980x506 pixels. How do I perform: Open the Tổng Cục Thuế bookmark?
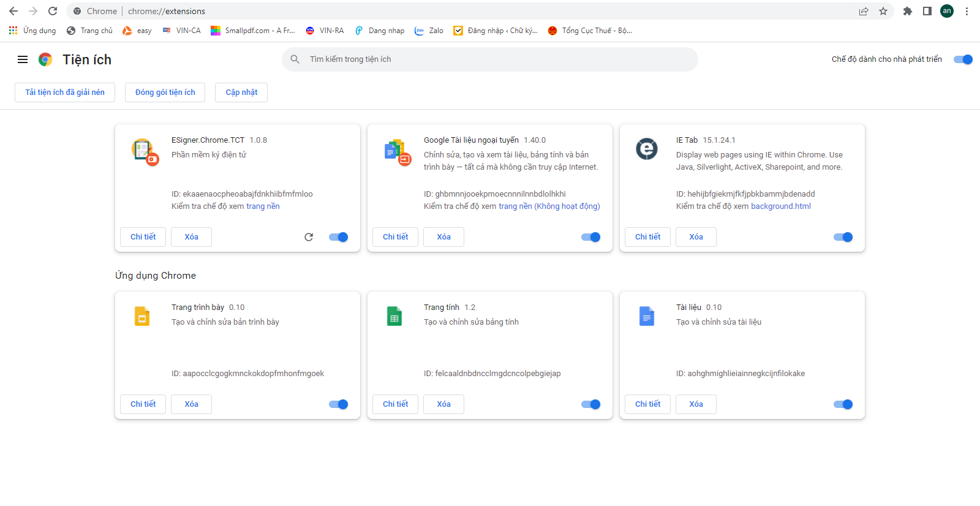pos(590,31)
